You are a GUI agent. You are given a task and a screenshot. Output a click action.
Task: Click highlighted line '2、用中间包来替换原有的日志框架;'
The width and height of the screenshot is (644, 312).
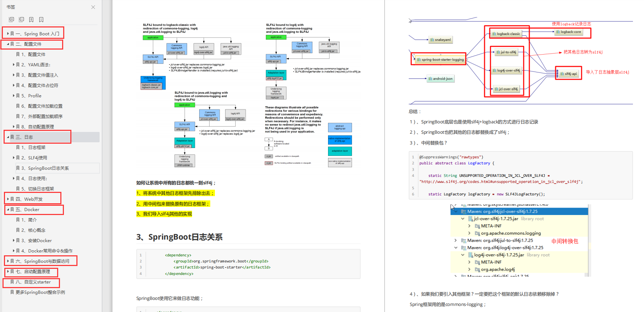173,204
